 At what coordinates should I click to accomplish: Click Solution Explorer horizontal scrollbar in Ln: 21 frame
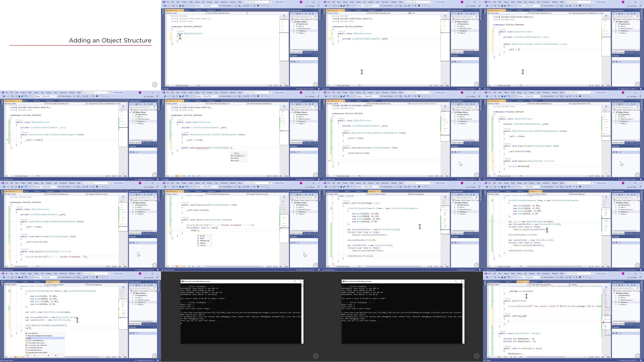[x=465, y=140]
